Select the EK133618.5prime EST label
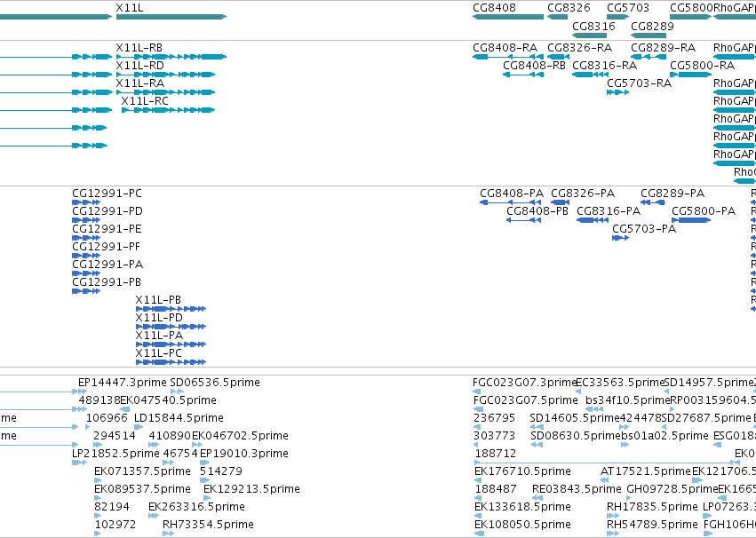 [522, 507]
